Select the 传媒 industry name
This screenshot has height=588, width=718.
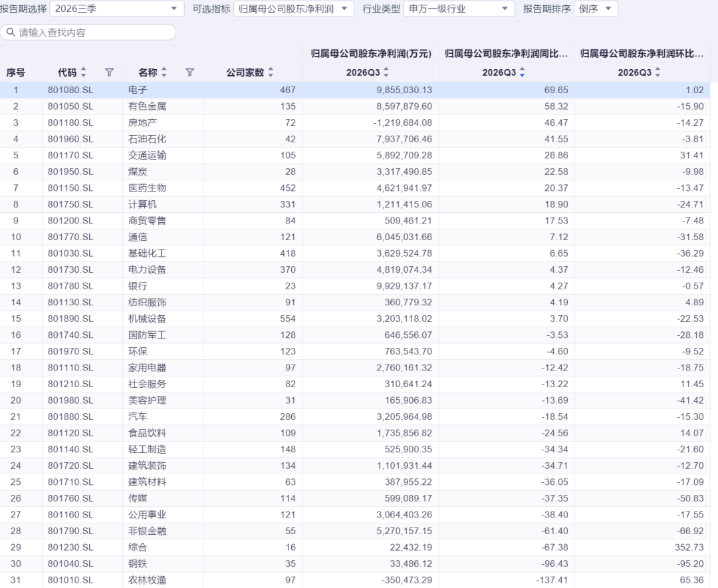click(x=138, y=498)
